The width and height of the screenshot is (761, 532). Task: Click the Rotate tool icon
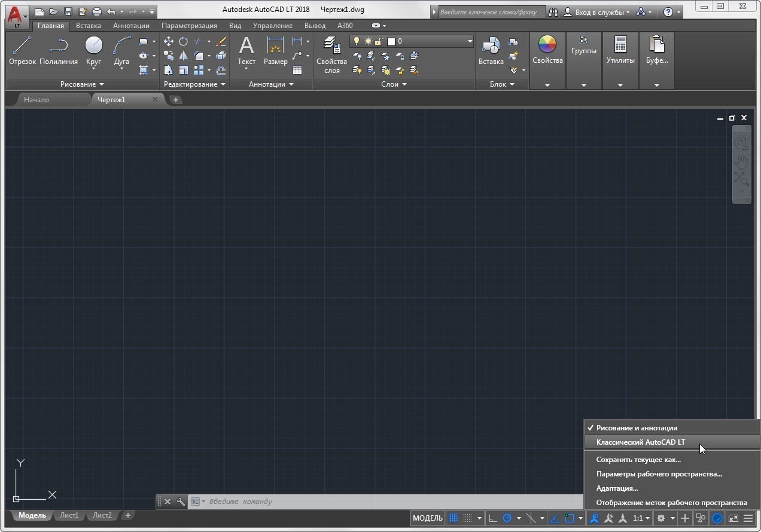[x=183, y=41]
